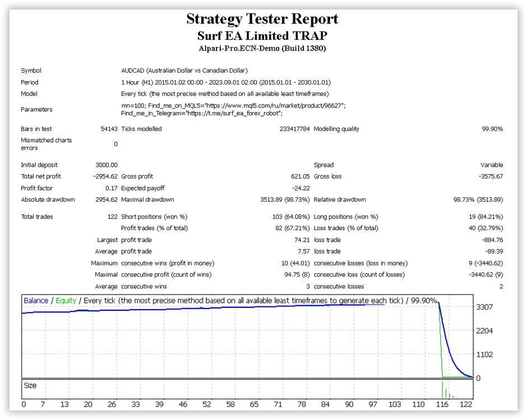Image resolution: width=527 pixels, height=420 pixels.
Task: Click long positions value 19 (84.21%)
Action: coord(486,217)
